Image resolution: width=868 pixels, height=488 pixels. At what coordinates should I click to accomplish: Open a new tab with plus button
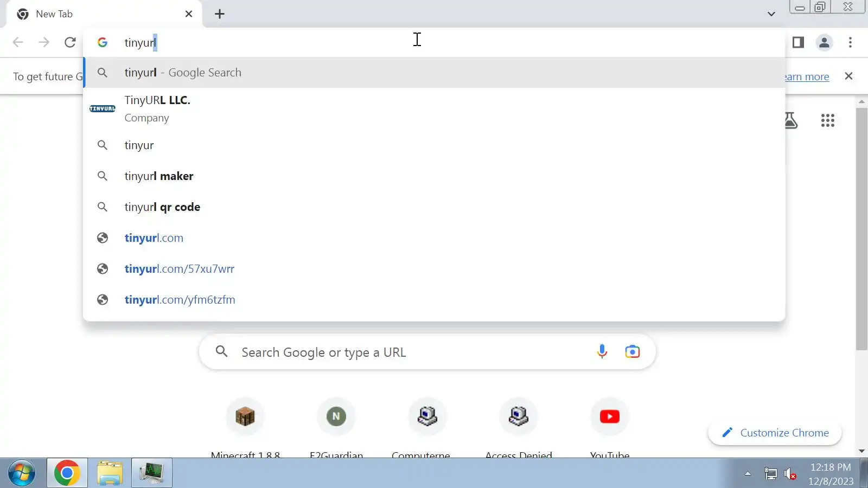coord(220,14)
